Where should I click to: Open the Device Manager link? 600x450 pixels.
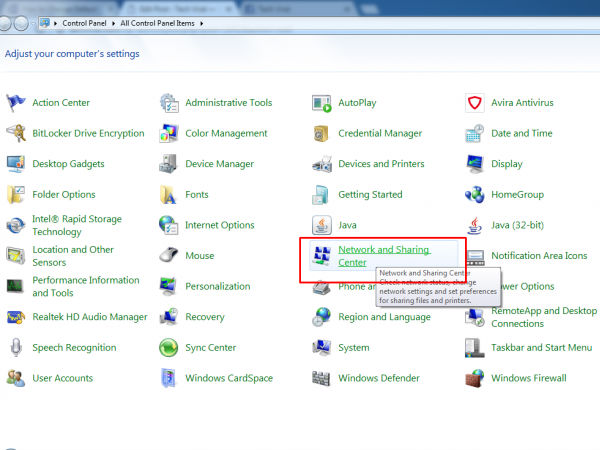(219, 164)
